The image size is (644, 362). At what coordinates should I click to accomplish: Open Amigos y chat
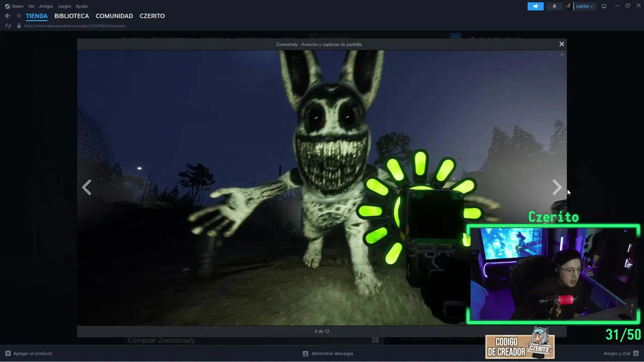click(617, 353)
